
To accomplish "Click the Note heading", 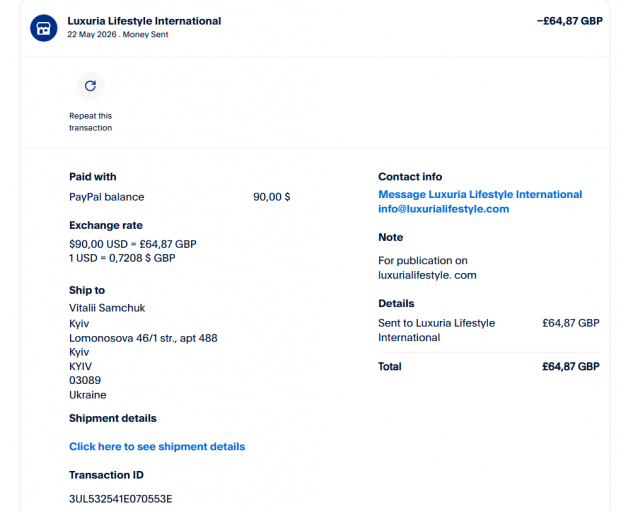I will tap(391, 237).
